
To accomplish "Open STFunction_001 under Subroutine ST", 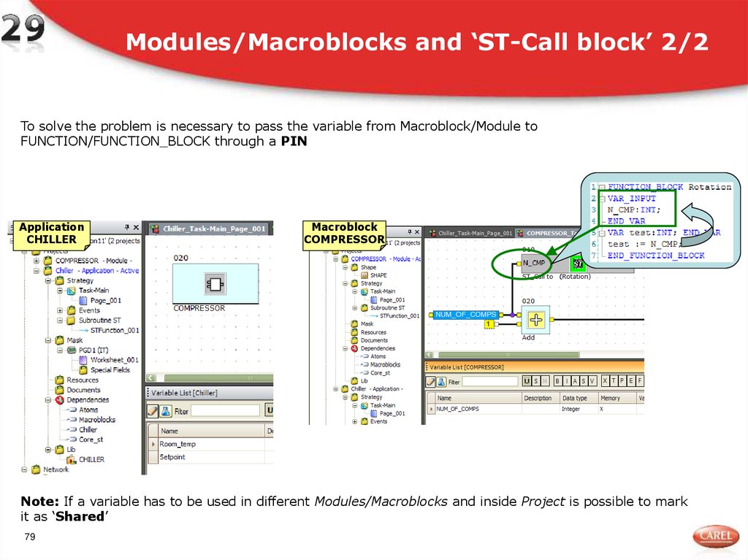I will click(115, 330).
